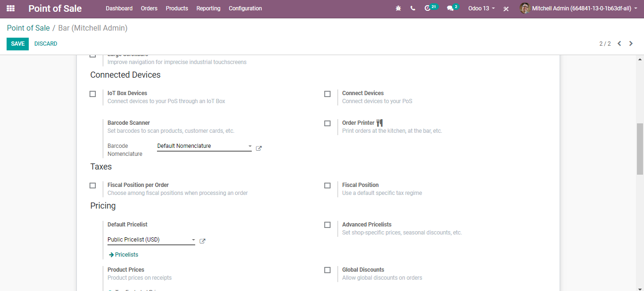Expand the Barcode Nomenclature dropdown
This screenshot has height=291, width=644.
point(204,146)
